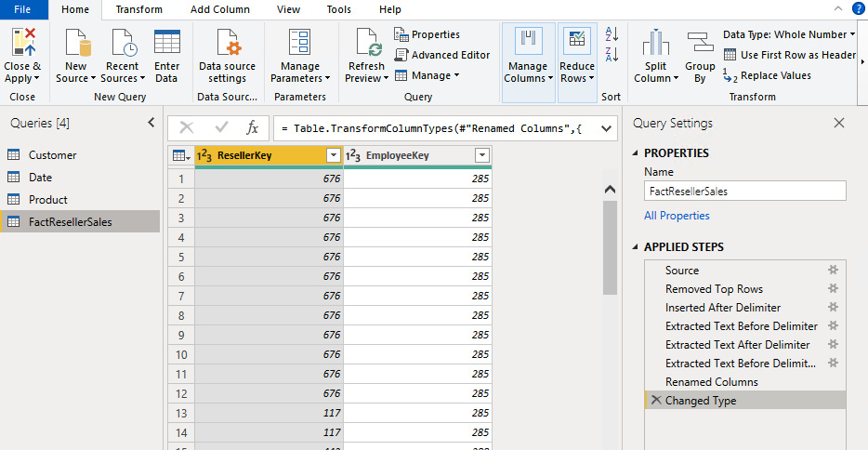Open the File menu
868x450 pixels.
(22, 9)
